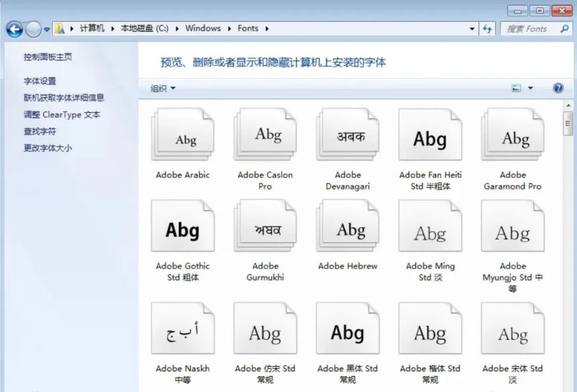Open Help via the question mark icon
This screenshot has width=577, height=392.
click(558, 88)
